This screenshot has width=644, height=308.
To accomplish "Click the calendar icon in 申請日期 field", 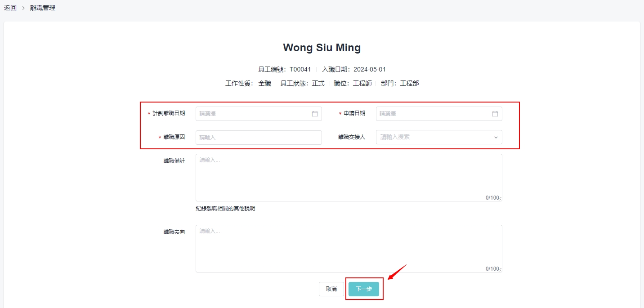I will click(x=495, y=114).
